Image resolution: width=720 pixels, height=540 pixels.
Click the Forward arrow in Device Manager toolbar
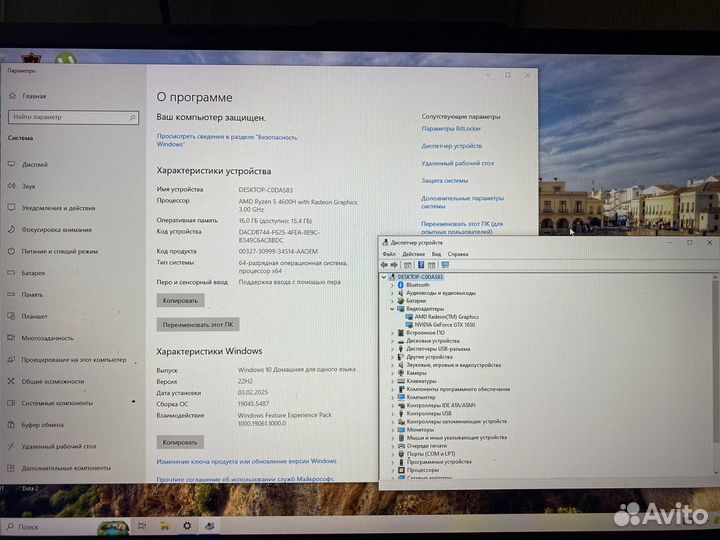[x=394, y=265]
